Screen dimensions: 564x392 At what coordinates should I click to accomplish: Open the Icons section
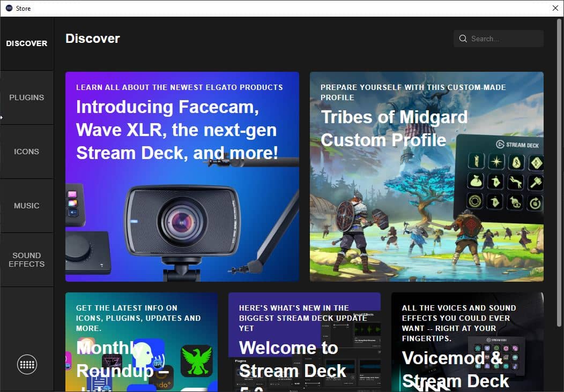(x=27, y=152)
